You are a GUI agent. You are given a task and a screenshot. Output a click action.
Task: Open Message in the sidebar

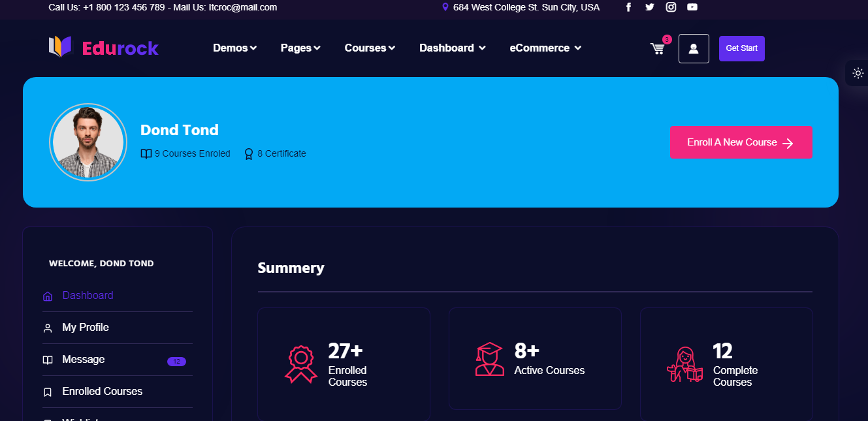pyautogui.click(x=84, y=360)
